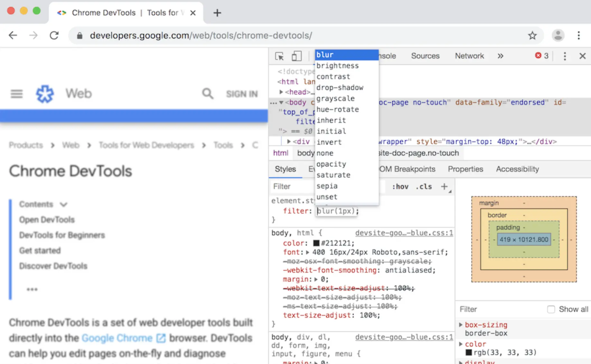
Task: Select the html breadcrumb in the DOM path
Action: [281, 153]
